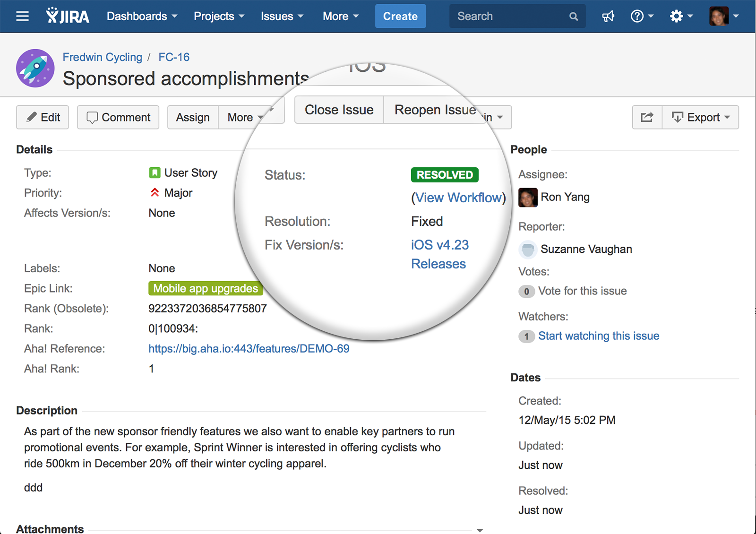
Task: Open the hamburger sidebar menu
Action: tap(22, 17)
